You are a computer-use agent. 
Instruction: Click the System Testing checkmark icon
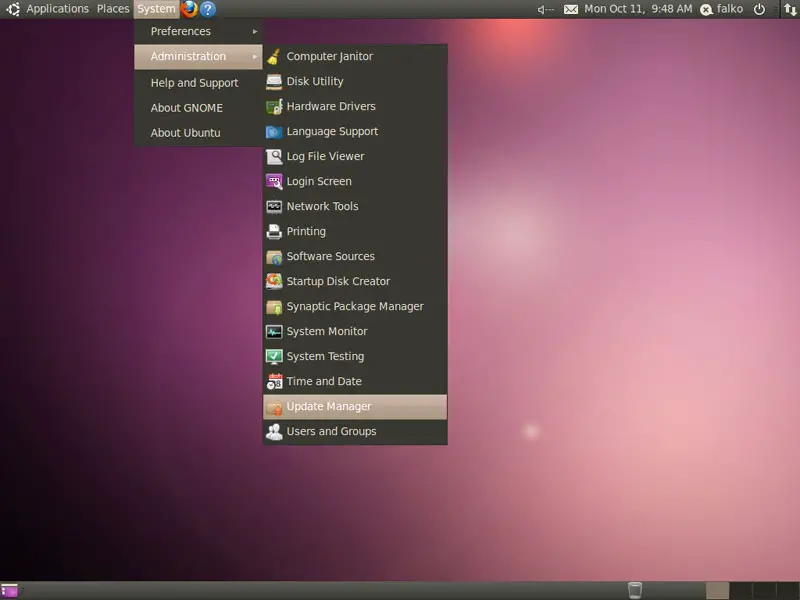click(x=274, y=357)
